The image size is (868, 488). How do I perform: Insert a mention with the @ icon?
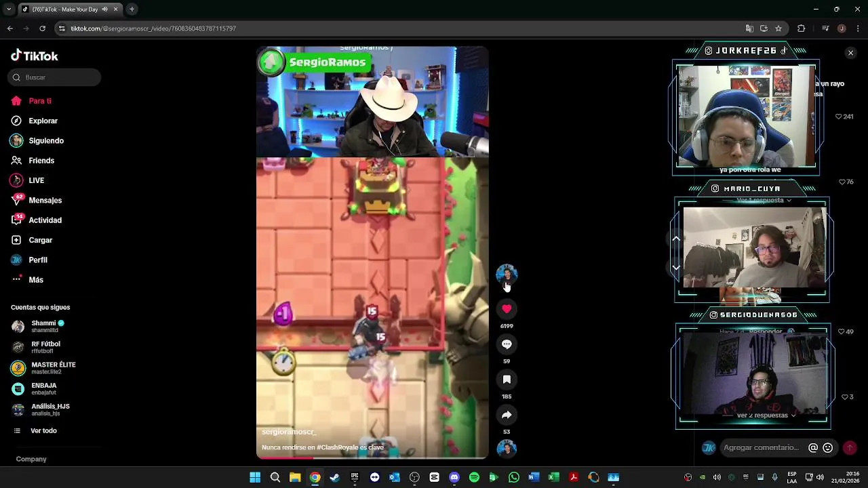[813, 447]
